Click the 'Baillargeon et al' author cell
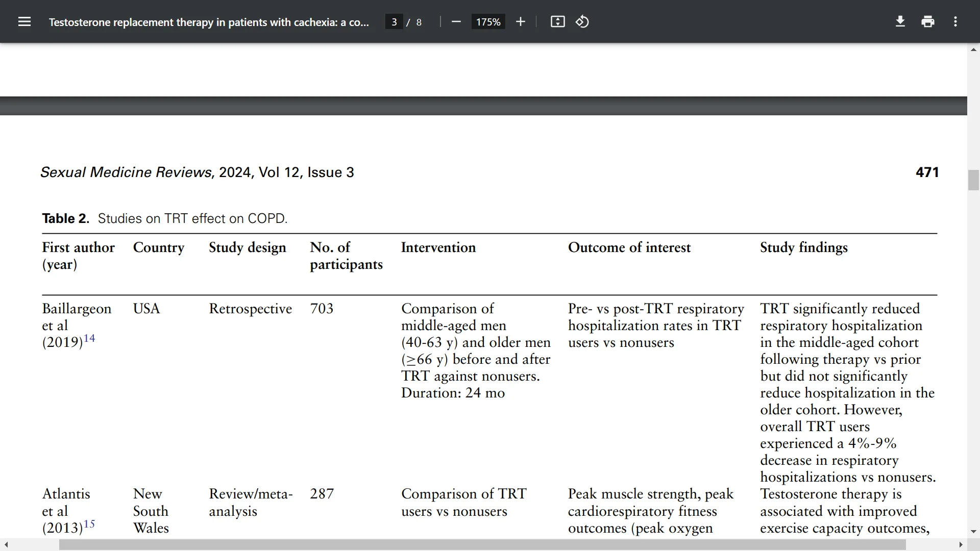 point(77,317)
